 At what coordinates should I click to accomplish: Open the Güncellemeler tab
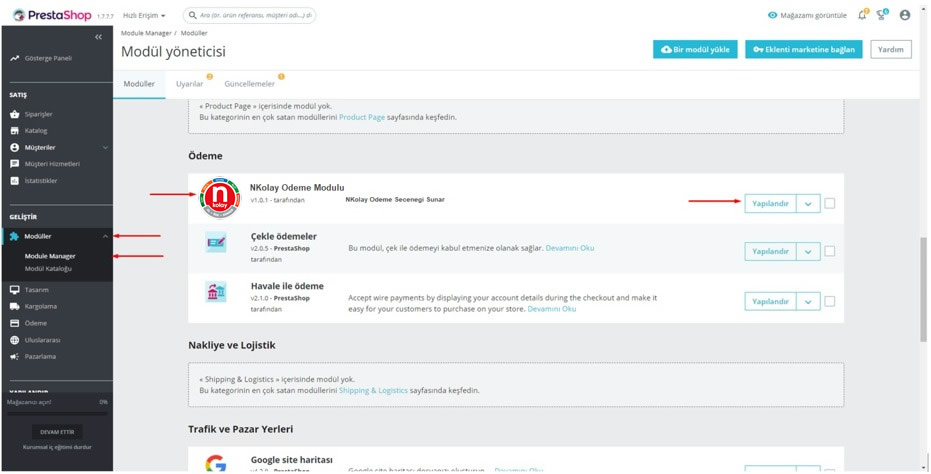coord(249,84)
